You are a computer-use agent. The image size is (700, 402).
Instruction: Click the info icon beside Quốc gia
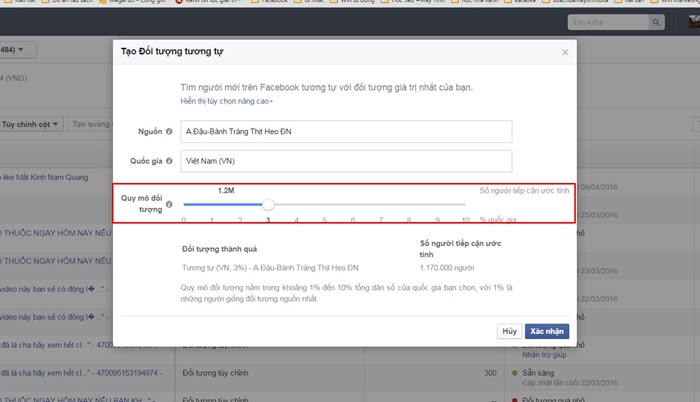[169, 161]
